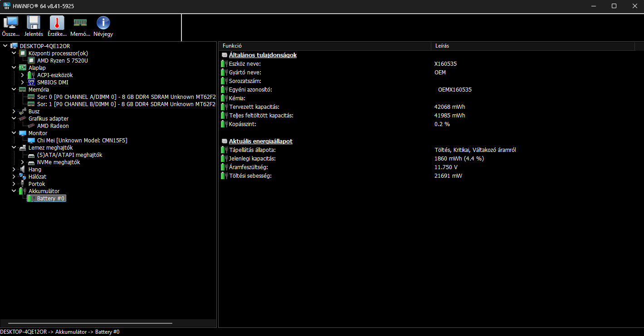Click the CPU icon beside Központi processzor(ok)
This screenshot has width=644, height=336.
tap(23, 53)
